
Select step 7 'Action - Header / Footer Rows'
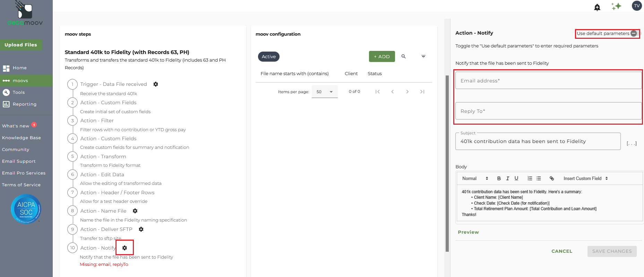117,193
